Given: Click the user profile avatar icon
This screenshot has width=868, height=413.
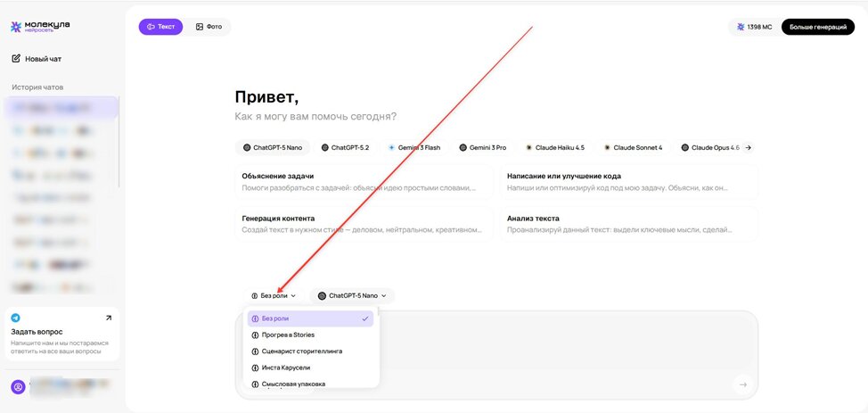Looking at the screenshot, I should [17, 387].
